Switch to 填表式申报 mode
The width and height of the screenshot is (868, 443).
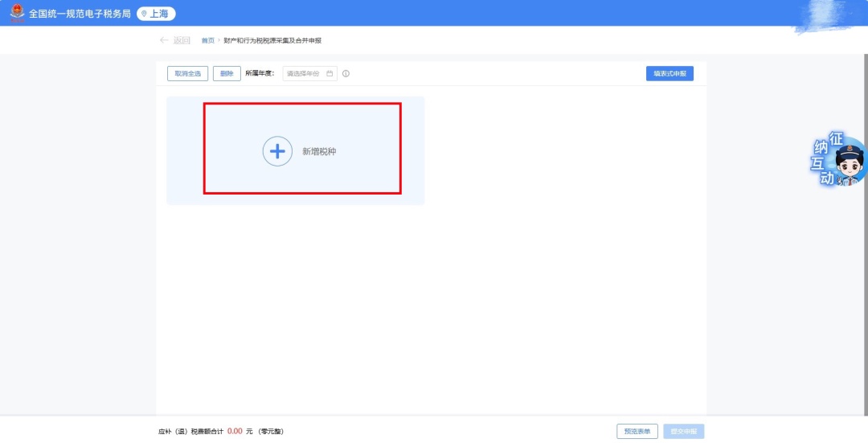(x=669, y=73)
